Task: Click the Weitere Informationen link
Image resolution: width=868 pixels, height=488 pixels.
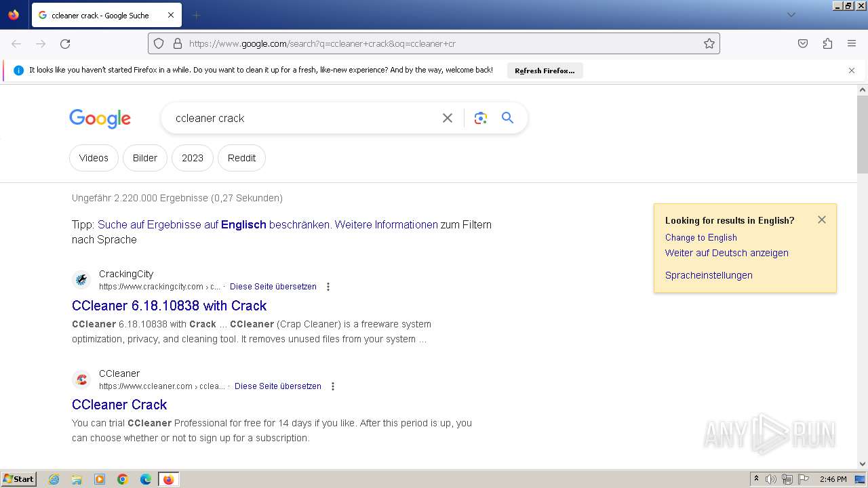Action: coord(387,224)
